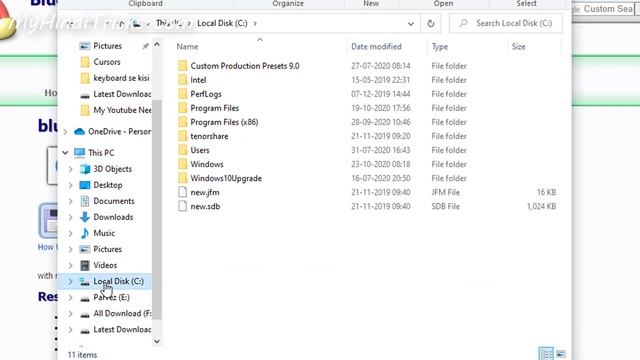Image resolution: width=640 pixels, height=360 pixels.
Task: Select the PerfLogs folder icon
Action: [x=182, y=94]
